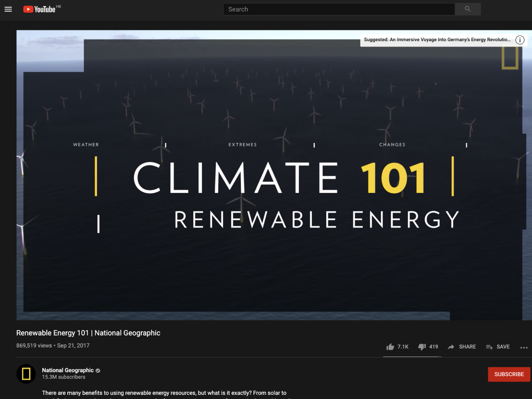The height and width of the screenshot is (399, 532).
Task: Open the suggested Germany's Energy Revolution card
Action: (x=437, y=40)
